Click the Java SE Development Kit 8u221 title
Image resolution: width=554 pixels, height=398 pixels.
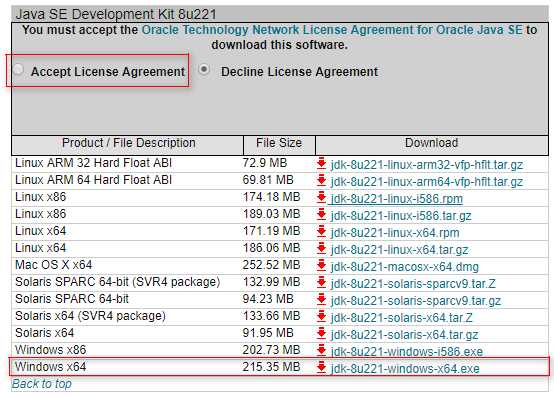(x=116, y=14)
